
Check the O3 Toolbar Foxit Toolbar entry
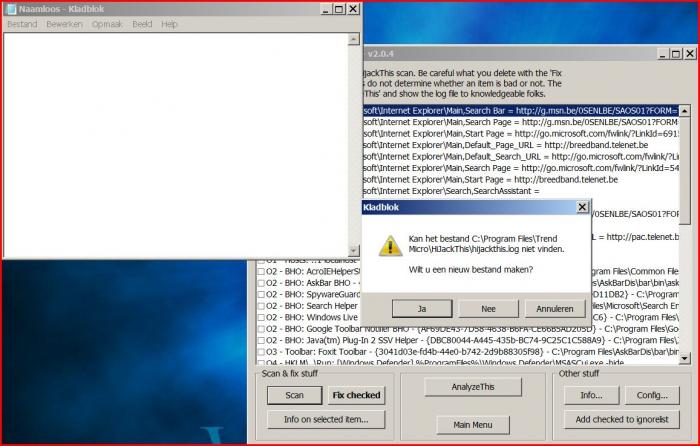pos(261,352)
